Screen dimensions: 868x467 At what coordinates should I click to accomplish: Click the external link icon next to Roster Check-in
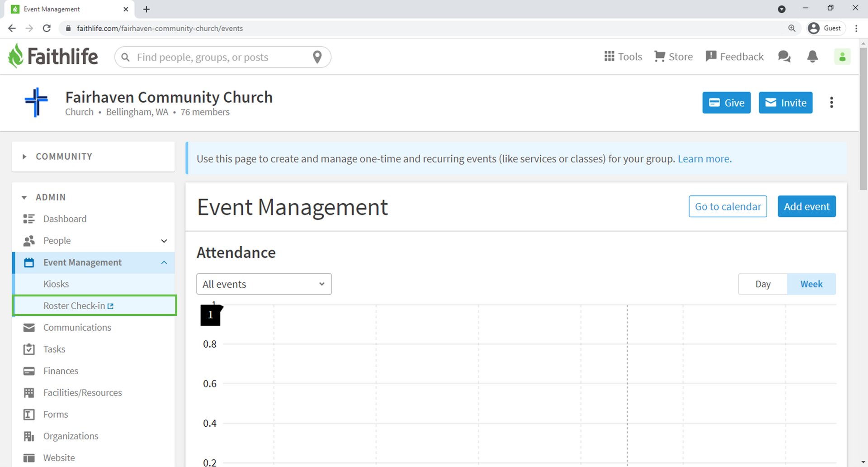110,306
